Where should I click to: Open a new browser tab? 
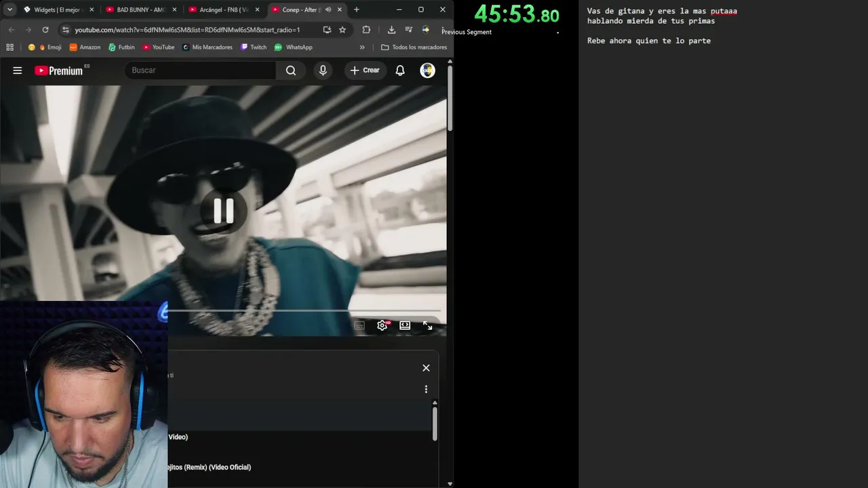357,9
